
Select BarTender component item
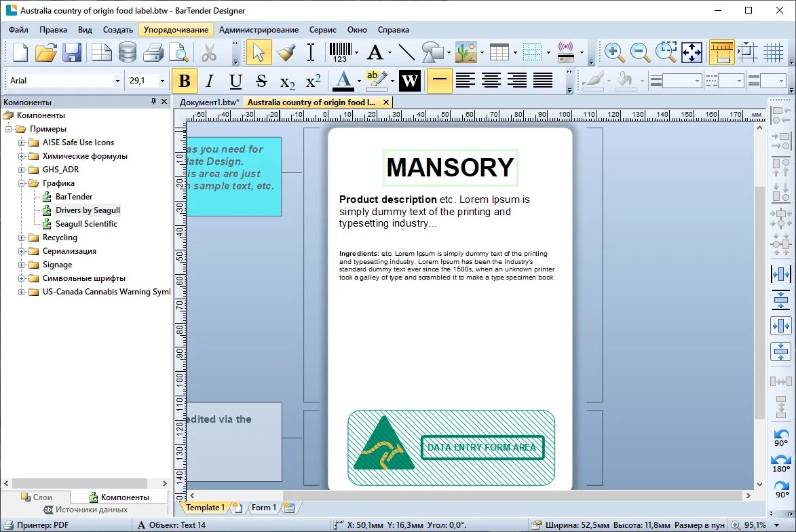[74, 197]
